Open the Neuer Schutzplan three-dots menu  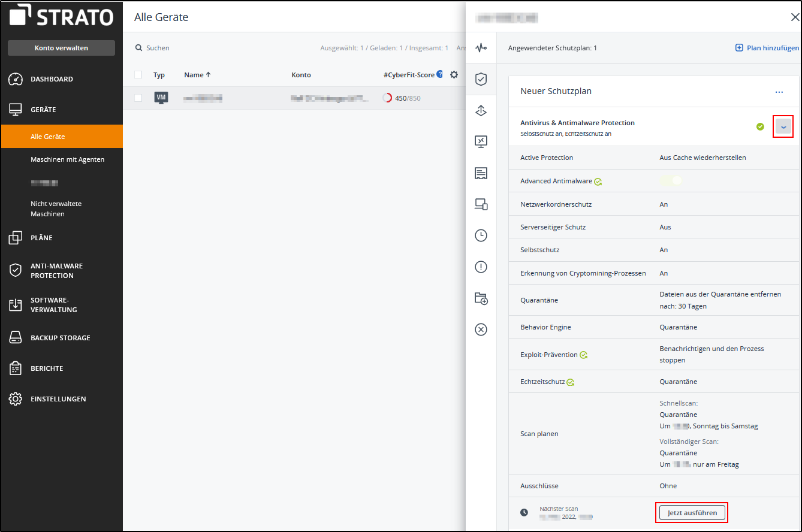(779, 92)
